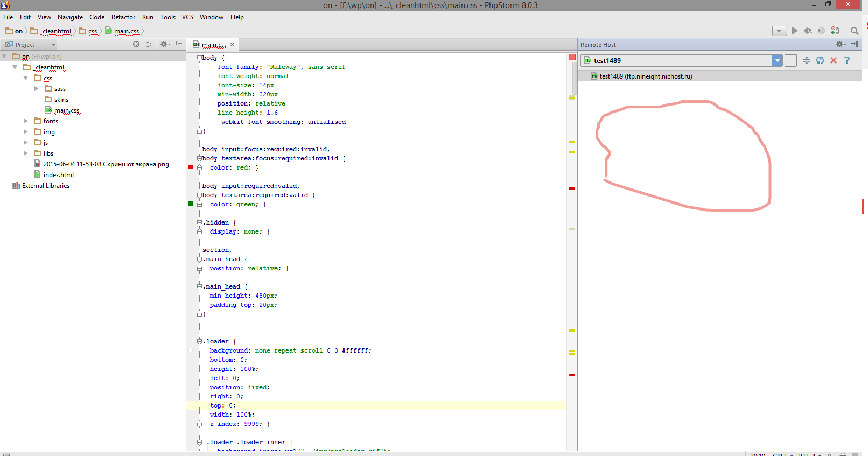Click the white #ffffff gutter swatch

[x=191, y=350]
